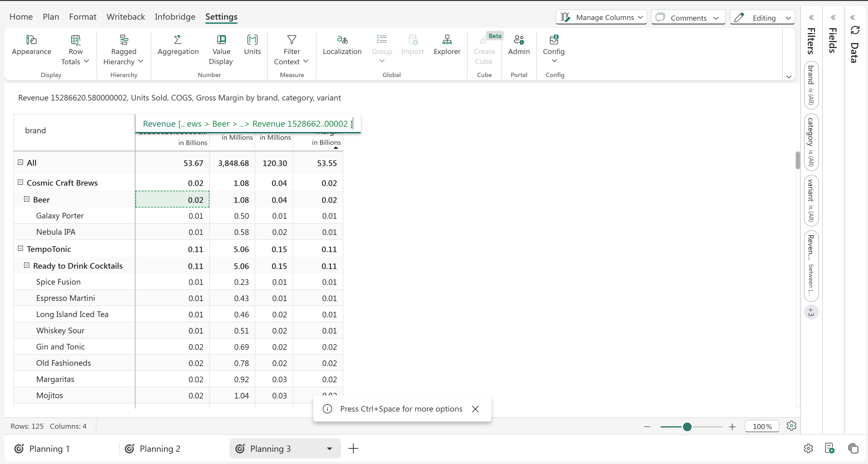Viewport: 868px width, 464px height.
Task: Dismiss the Ctrl+Space hint notification
Action: click(x=475, y=409)
